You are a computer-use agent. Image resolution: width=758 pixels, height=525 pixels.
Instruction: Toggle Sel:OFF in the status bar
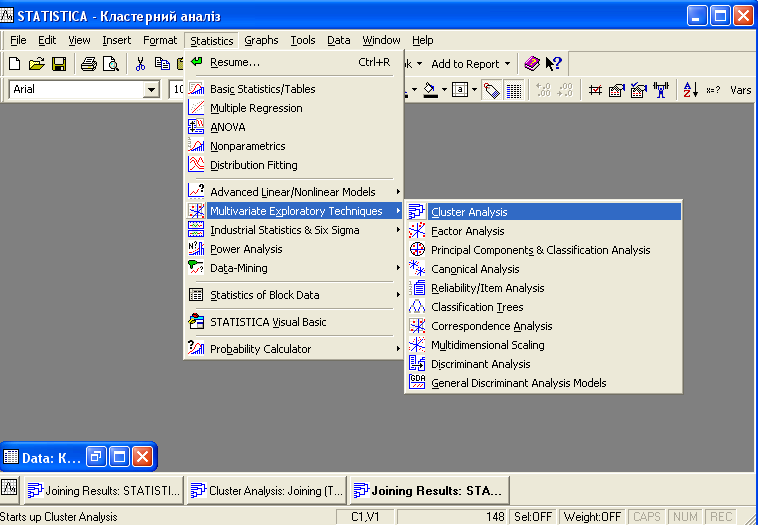[x=533, y=517]
